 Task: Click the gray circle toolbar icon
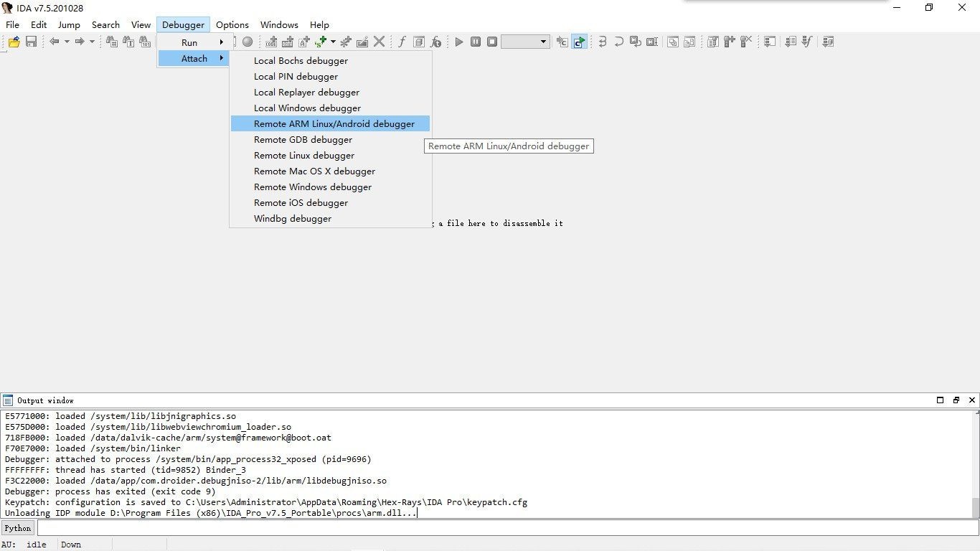tap(248, 42)
